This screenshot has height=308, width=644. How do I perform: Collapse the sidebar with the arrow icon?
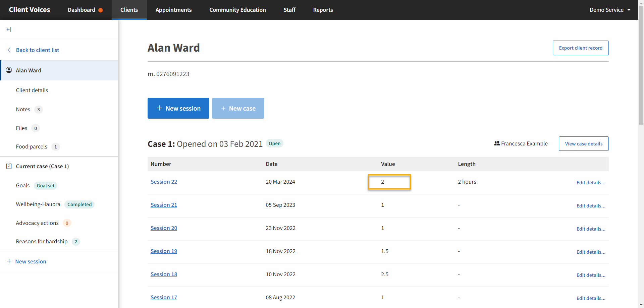click(x=9, y=29)
